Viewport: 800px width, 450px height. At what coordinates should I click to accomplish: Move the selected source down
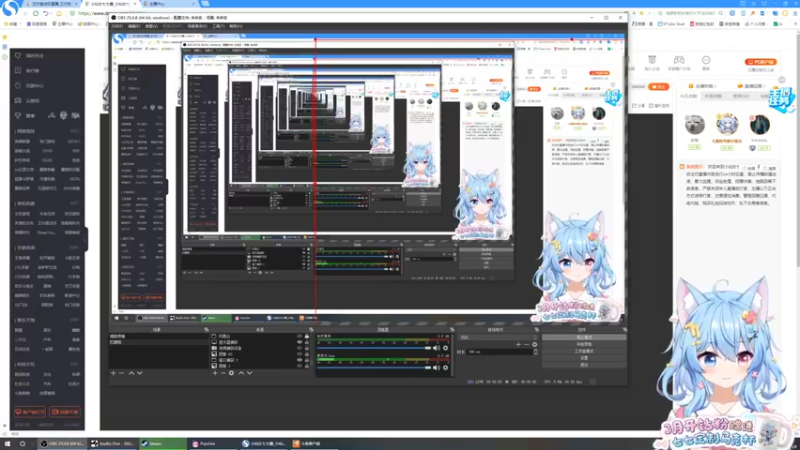tap(249, 373)
